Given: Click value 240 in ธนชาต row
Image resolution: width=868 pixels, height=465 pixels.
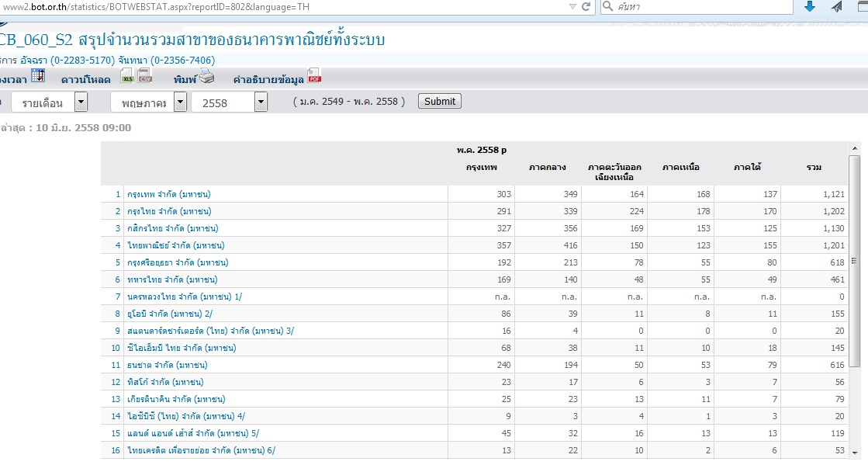Looking at the screenshot, I should (x=503, y=365).
